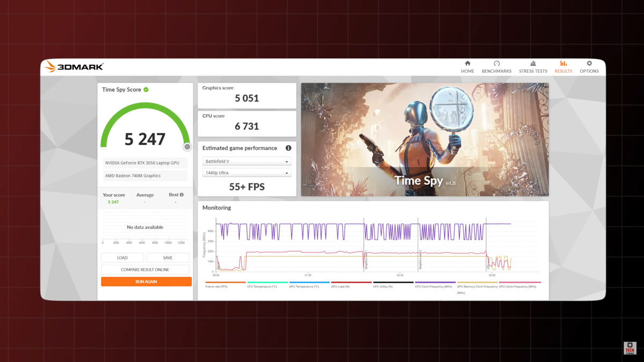Click the 3DMark logo

coord(74,67)
